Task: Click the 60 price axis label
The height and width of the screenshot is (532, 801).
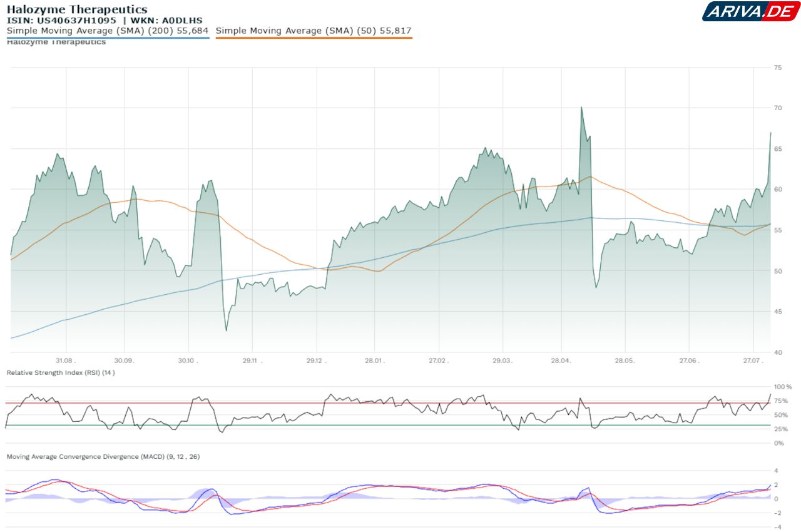Action: (778, 190)
